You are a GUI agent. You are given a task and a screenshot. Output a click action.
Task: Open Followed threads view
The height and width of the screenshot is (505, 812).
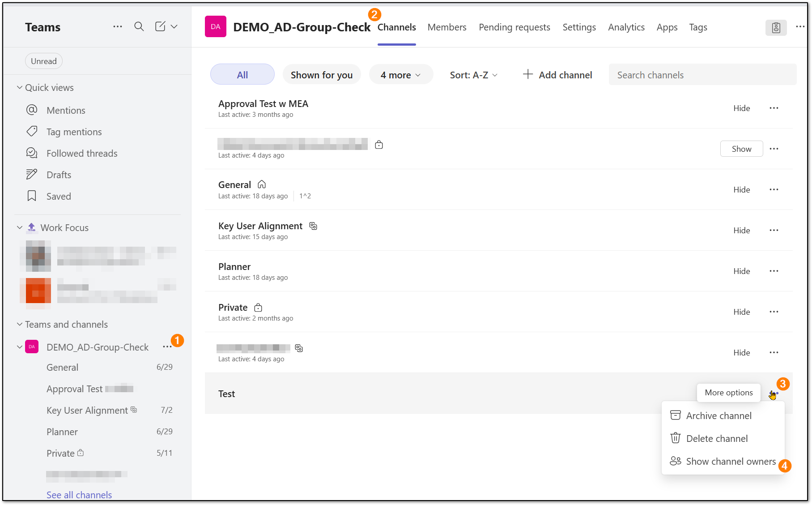pos(82,153)
